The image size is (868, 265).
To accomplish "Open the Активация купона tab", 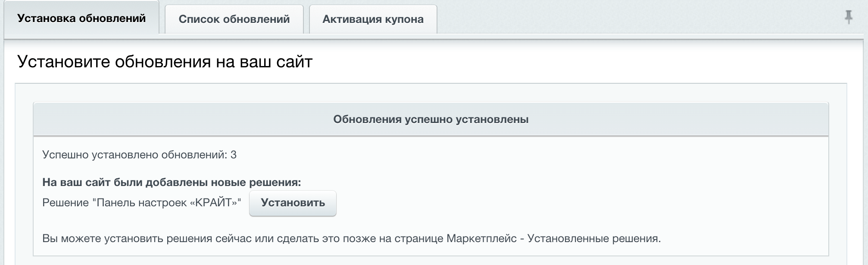I will tap(373, 19).
